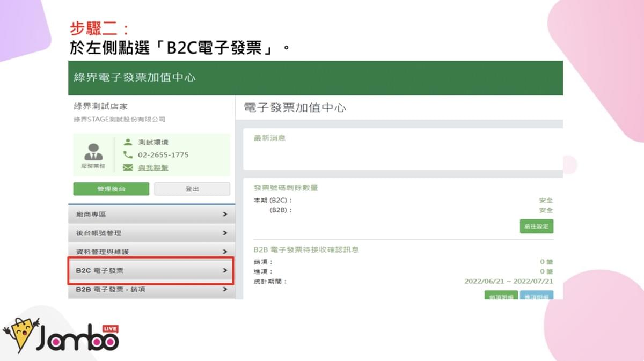Click the green 銷項明細 button
Screen dimensions: 644x361
point(500,296)
